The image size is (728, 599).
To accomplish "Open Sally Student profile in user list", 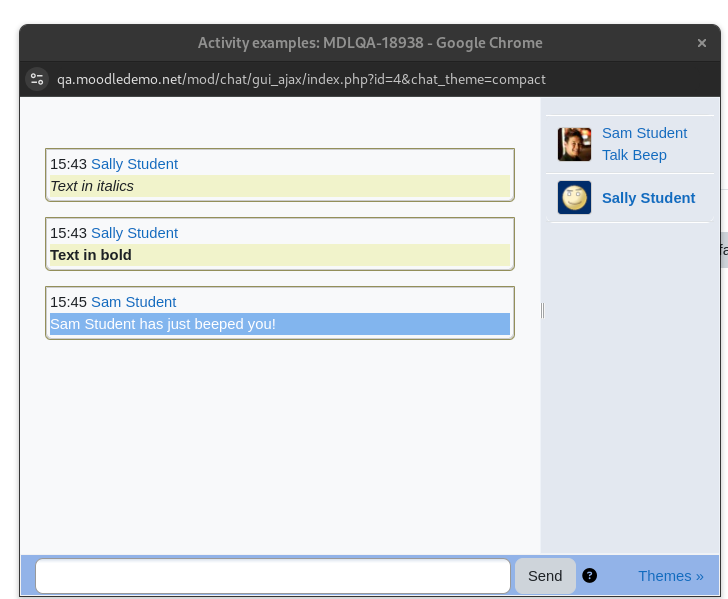I will pos(649,198).
